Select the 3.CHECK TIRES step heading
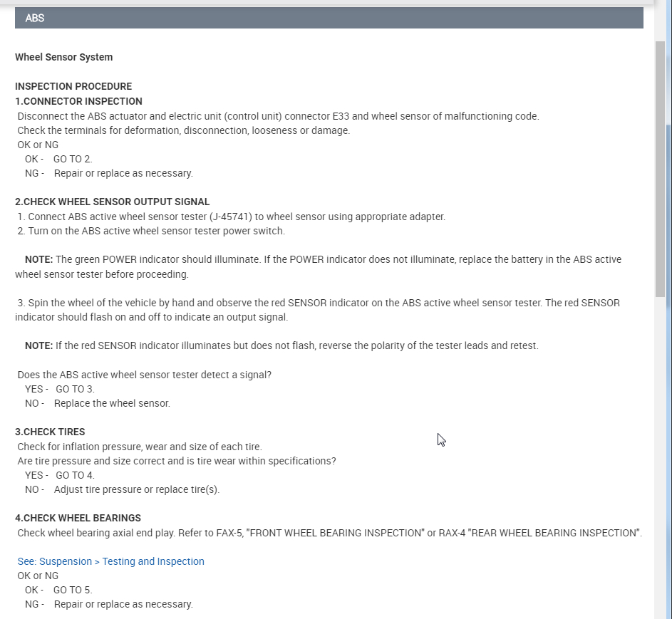 tap(50, 432)
